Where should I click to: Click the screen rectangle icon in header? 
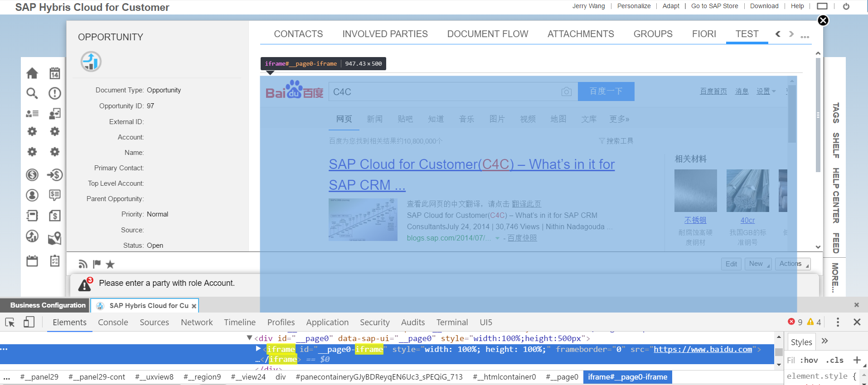822,6
